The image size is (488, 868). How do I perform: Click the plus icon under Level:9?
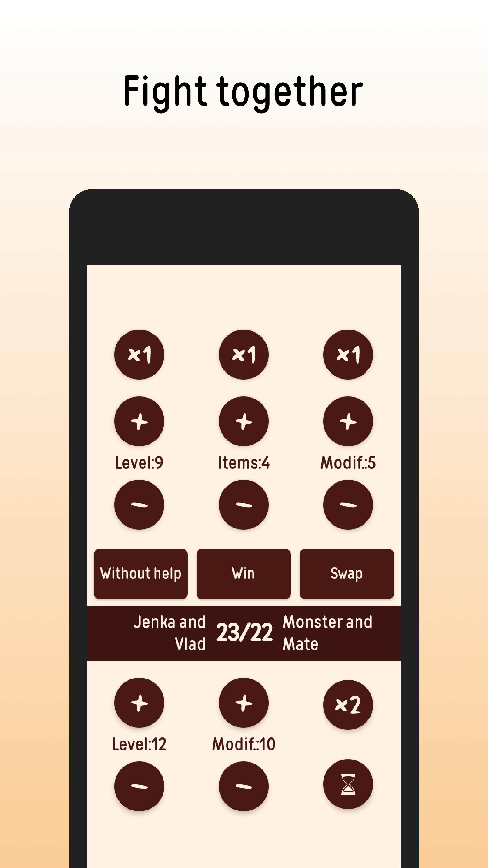click(x=139, y=422)
